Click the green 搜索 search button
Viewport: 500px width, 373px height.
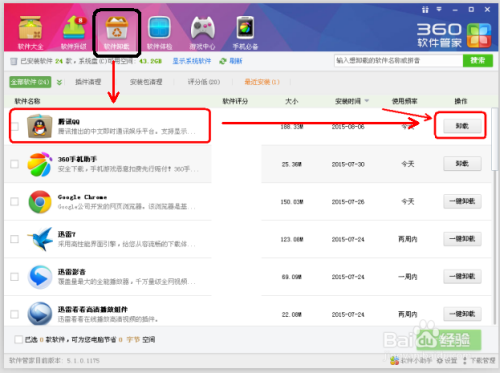tap(478, 60)
